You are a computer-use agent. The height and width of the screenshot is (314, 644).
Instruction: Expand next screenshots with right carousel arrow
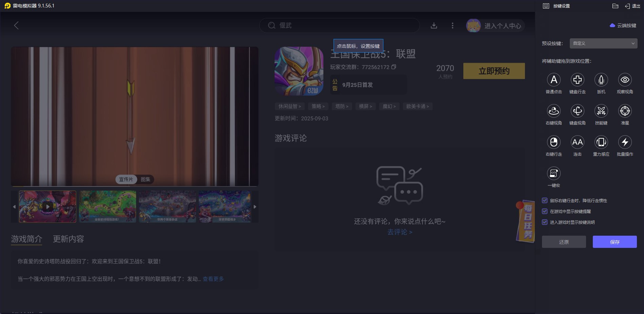click(255, 206)
